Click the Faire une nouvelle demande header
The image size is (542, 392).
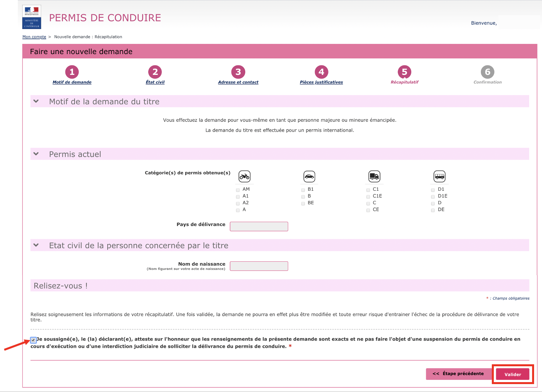81,51
